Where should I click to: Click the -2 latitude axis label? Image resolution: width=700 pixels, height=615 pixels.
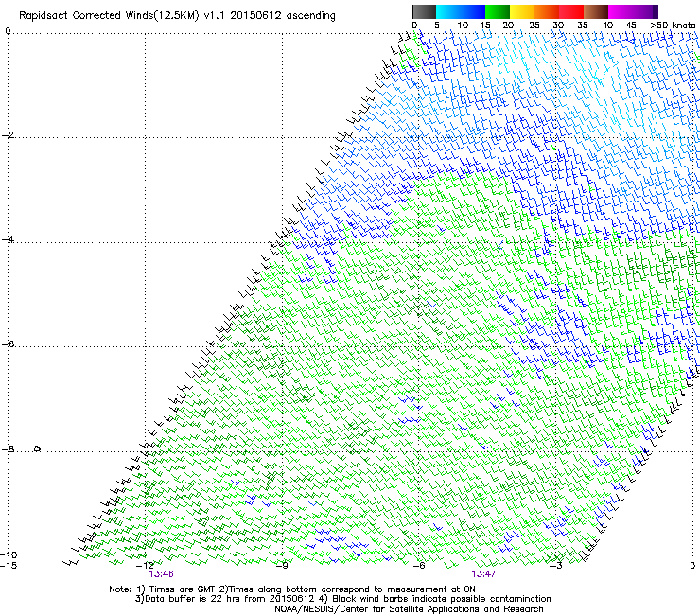pyautogui.click(x=8, y=135)
